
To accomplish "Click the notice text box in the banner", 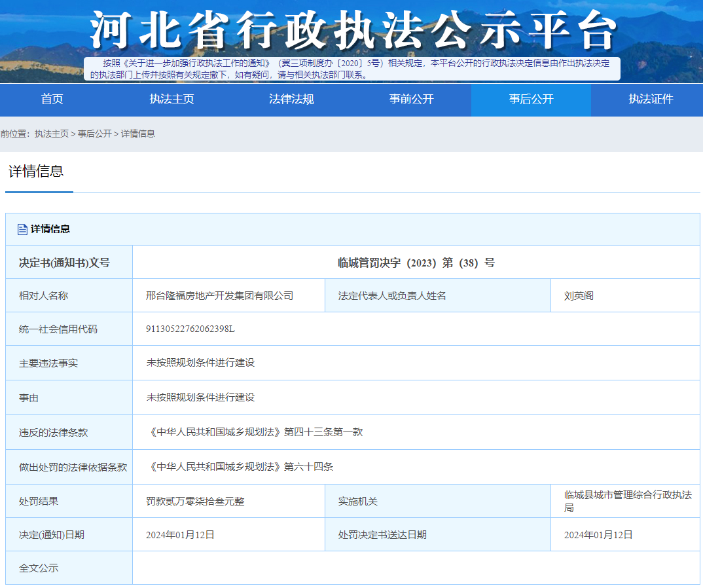I will (x=351, y=69).
